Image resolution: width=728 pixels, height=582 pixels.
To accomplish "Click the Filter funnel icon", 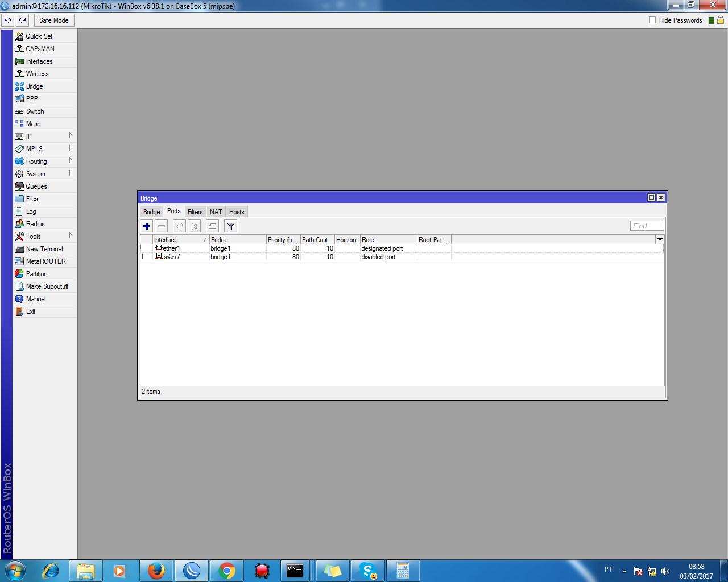I will (230, 226).
